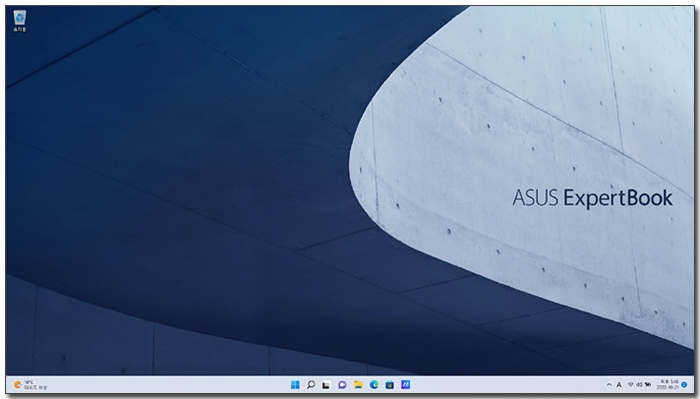Click empty taskbar area near weather
The width and height of the screenshot is (700, 399).
click(x=156, y=385)
